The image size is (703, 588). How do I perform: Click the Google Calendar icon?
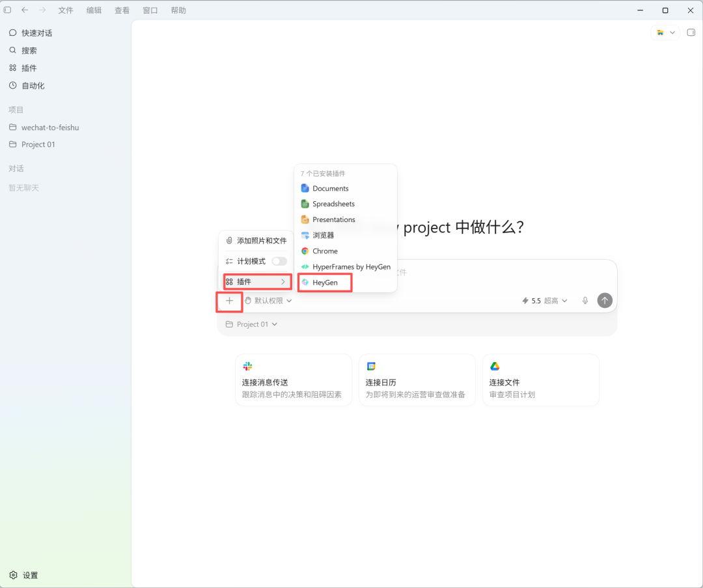[371, 367]
